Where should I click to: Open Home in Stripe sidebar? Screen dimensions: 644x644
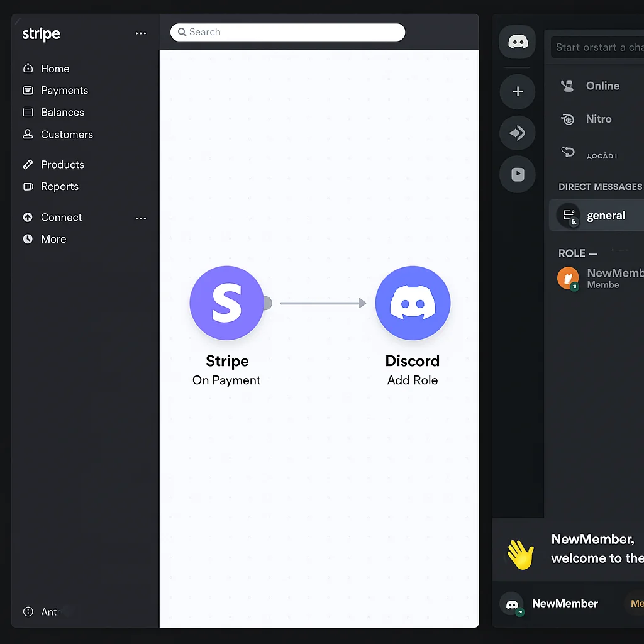[55, 69]
